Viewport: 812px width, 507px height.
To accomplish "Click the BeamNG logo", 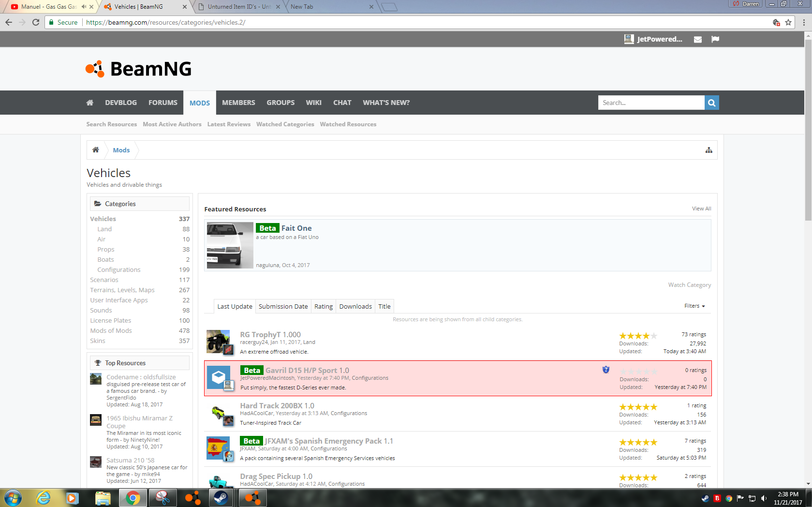I will pyautogui.click(x=138, y=69).
